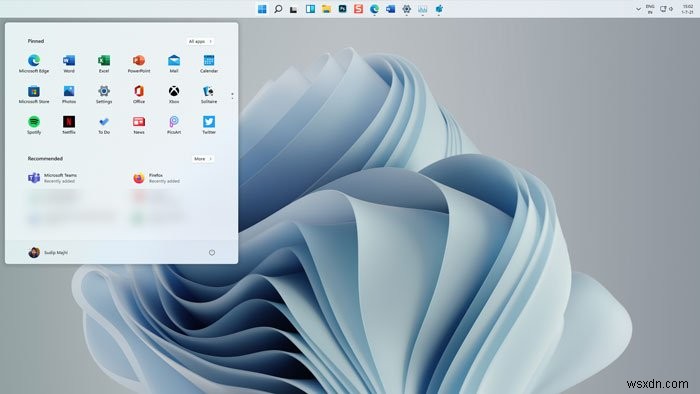The height and width of the screenshot is (394, 700).
Task: Open Microsoft Edge from pinned apps
Action: pyautogui.click(x=34, y=63)
